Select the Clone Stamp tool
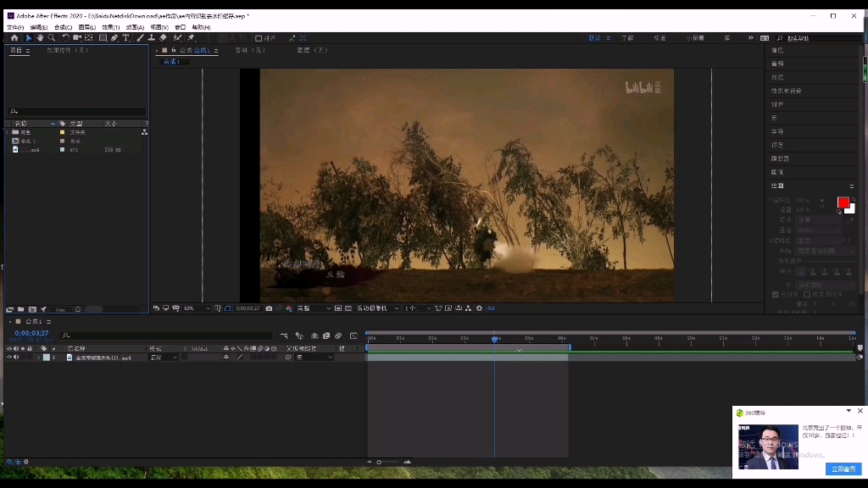 coord(151,38)
